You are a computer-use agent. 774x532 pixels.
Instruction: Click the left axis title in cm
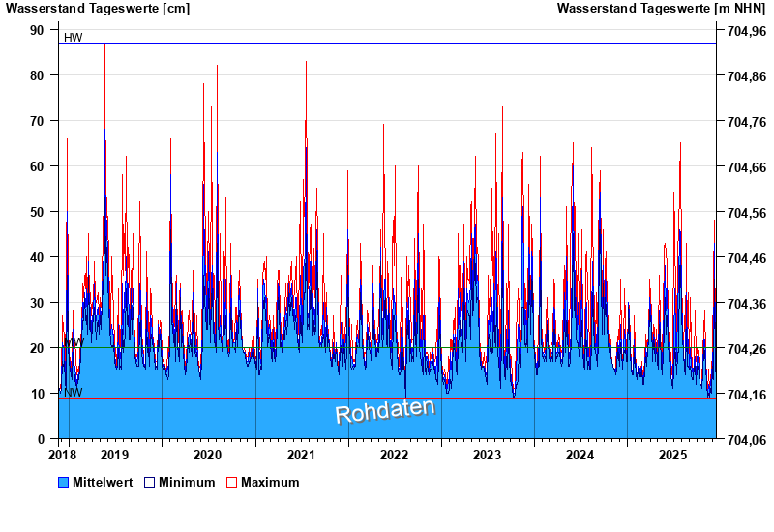tap(98, 9)
